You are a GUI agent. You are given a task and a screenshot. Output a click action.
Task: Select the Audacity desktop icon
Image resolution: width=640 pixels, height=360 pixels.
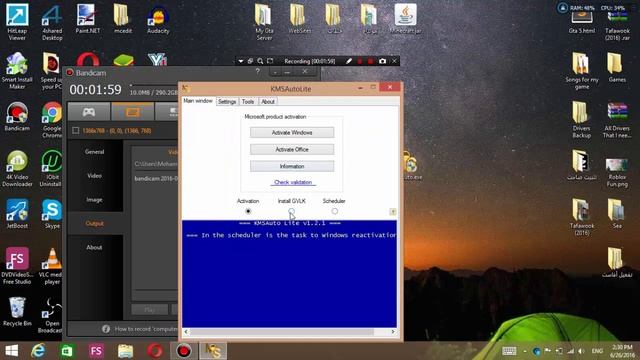[x=158, y=20]
